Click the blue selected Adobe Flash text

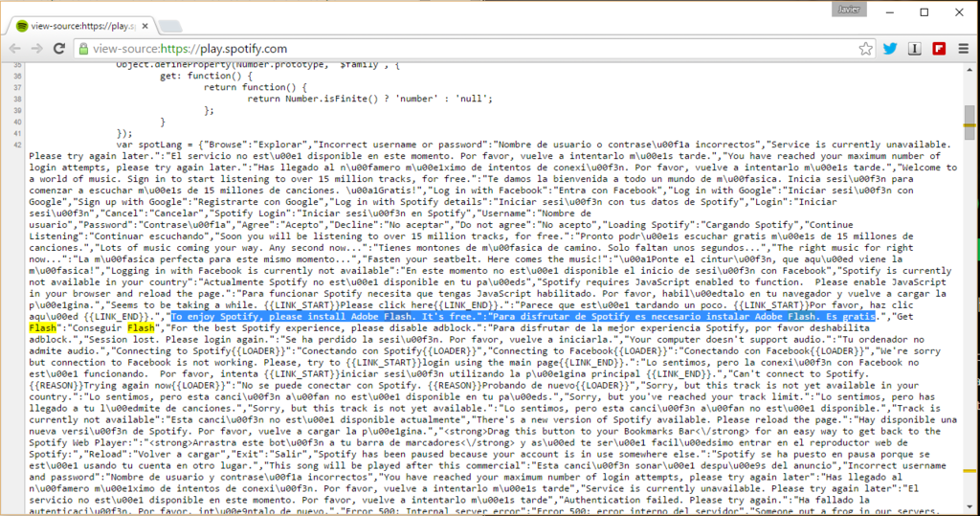click(x=523, y=317)
